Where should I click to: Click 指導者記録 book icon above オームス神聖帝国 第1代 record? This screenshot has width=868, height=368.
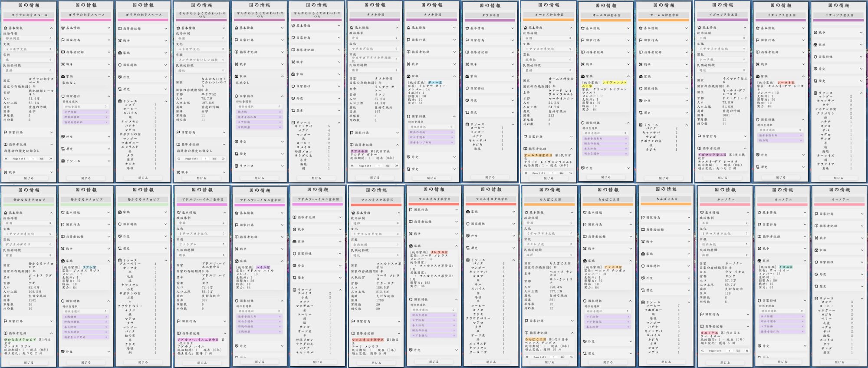point(525,149)
